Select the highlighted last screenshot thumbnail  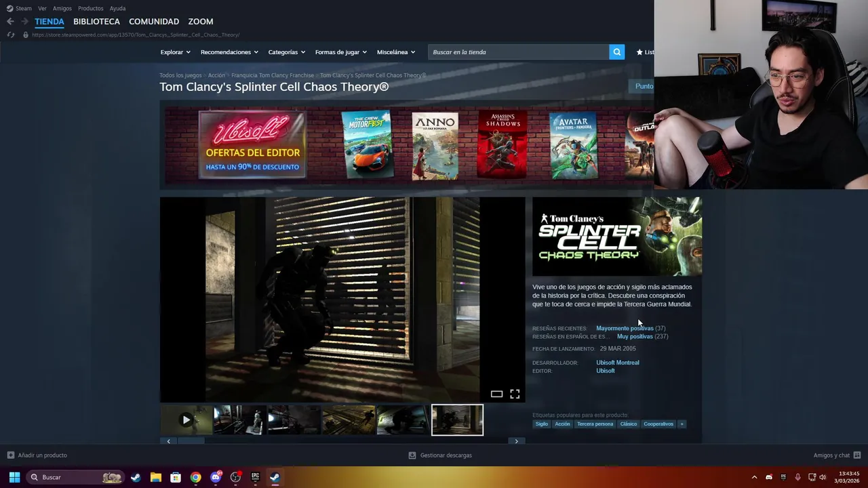click(458, 420)
